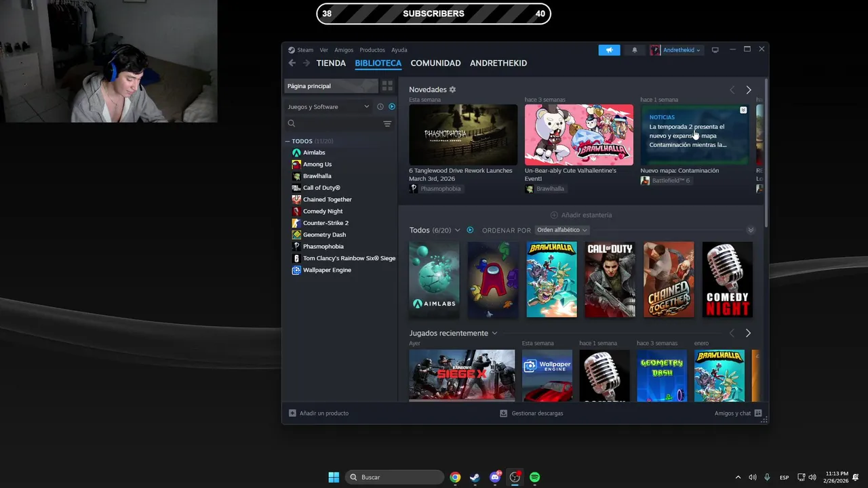Dismiss the Battlefield news card dropdown icon
Screen dimensions: 868x488
tap(743, 110)
